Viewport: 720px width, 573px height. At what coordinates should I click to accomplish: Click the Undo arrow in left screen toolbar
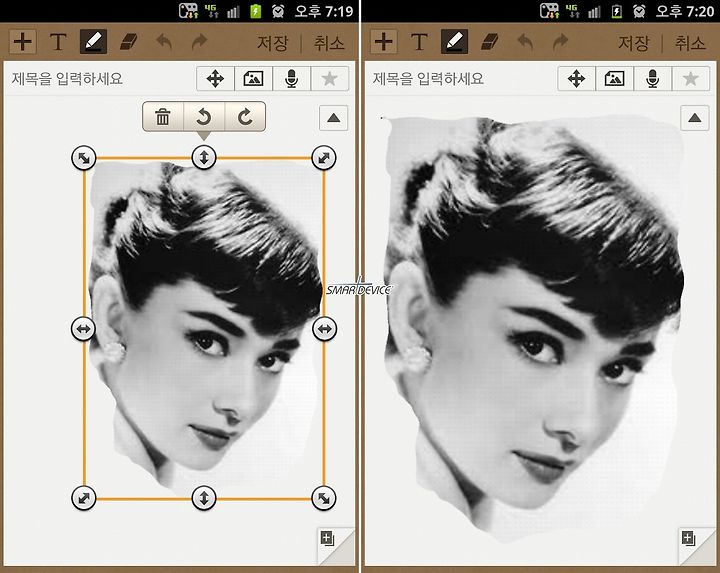point(164,42)
